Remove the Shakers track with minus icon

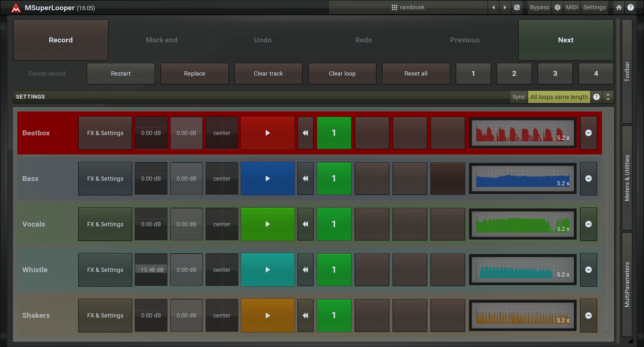589,316
